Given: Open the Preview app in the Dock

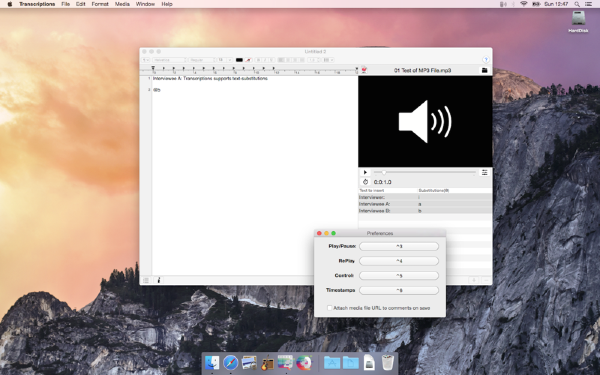Looking at the screenshot, I should 249,363.
